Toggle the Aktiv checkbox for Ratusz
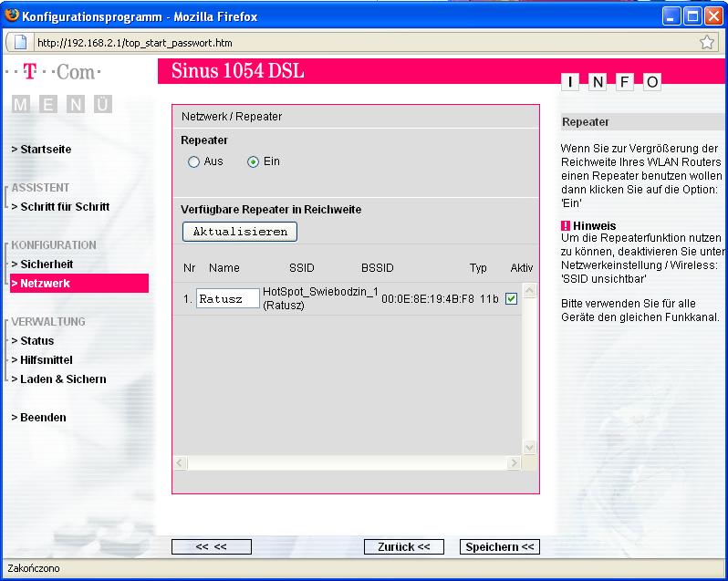728x581 pixels. pos(511,298)
